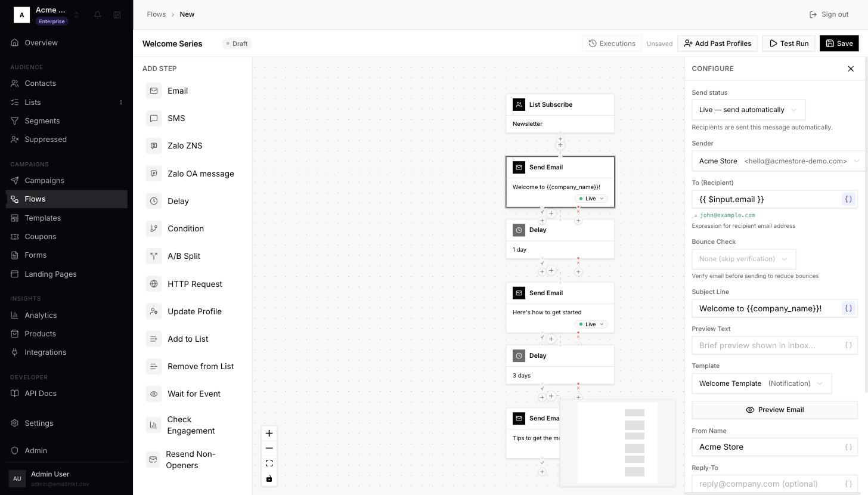Click Add Past Profiles
The image size is (868, 495).
(717, 44)
